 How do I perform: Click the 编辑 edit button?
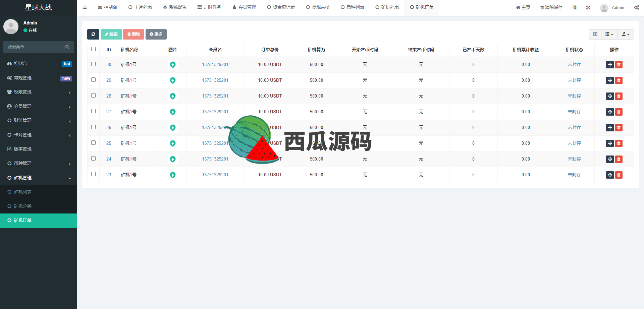point(111,34)
